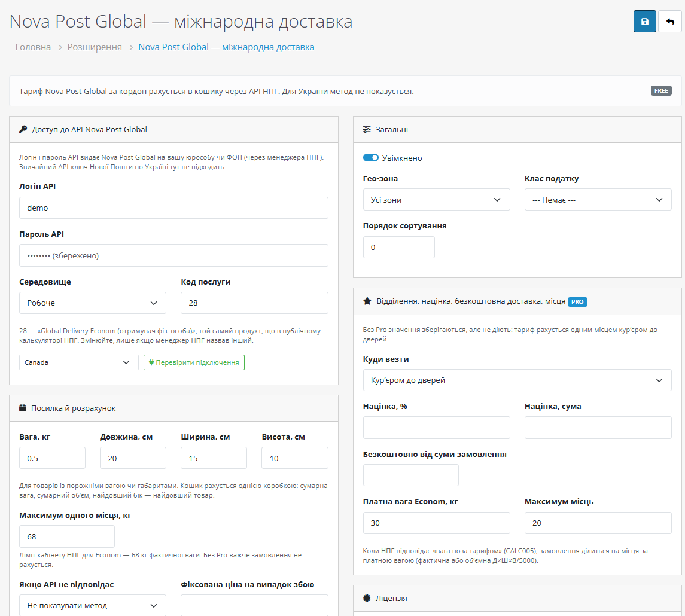Open the Гео-зона dropdown
This screenshot has width=685, height=616.
tap(436, 200)
